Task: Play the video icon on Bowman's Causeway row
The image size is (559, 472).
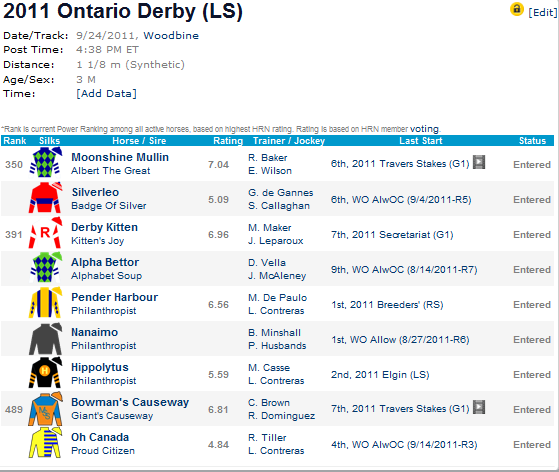Action: point(479,407)
